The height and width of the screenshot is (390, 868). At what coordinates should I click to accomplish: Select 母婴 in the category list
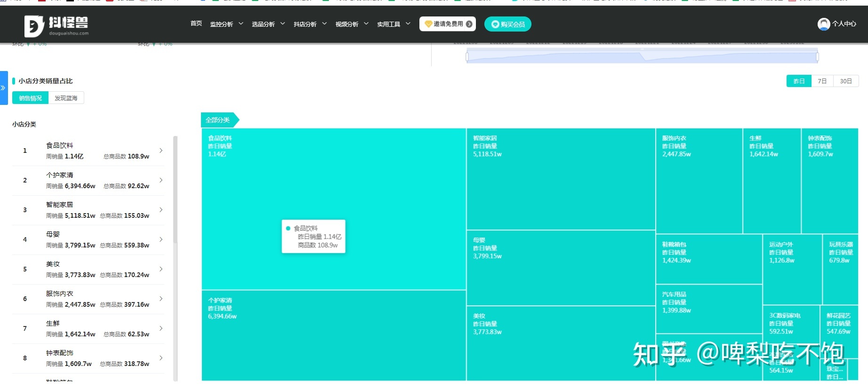tap(88, 239)
